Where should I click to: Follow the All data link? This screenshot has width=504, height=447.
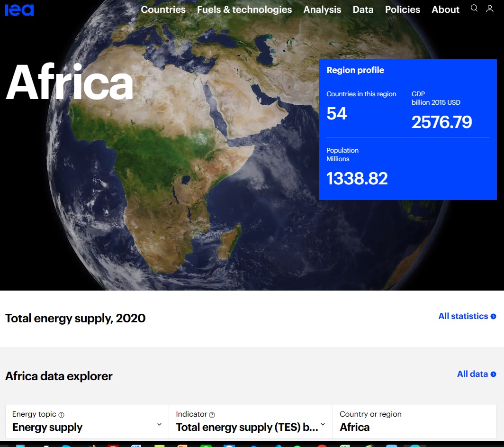477,374
